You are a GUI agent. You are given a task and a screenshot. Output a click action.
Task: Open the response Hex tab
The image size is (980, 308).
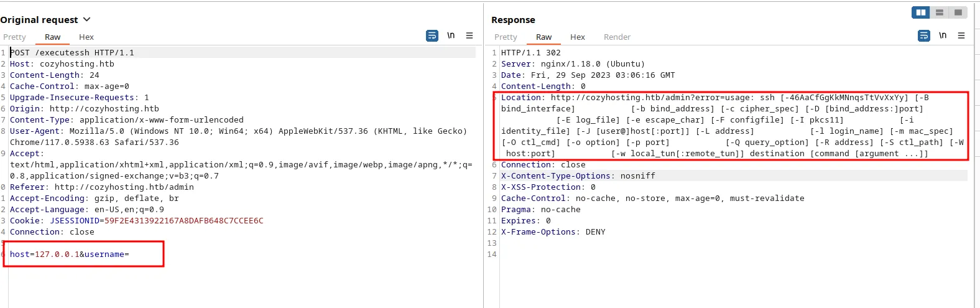tap(578, 37)
